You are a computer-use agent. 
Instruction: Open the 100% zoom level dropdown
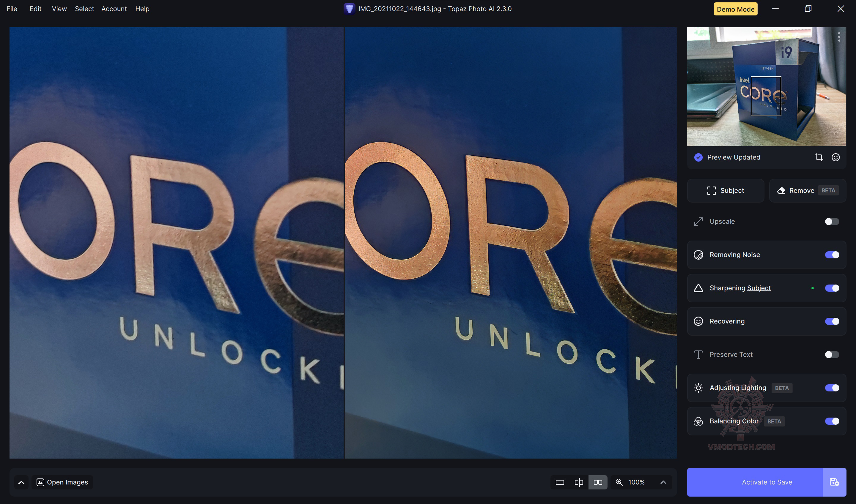[x=663, y=482]
